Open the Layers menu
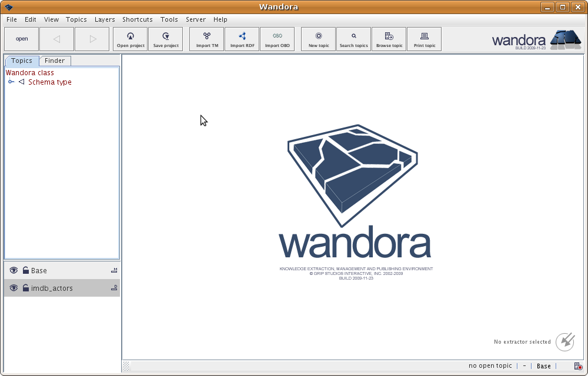This screenshot has height=376, width=588. tap(105, 19)
